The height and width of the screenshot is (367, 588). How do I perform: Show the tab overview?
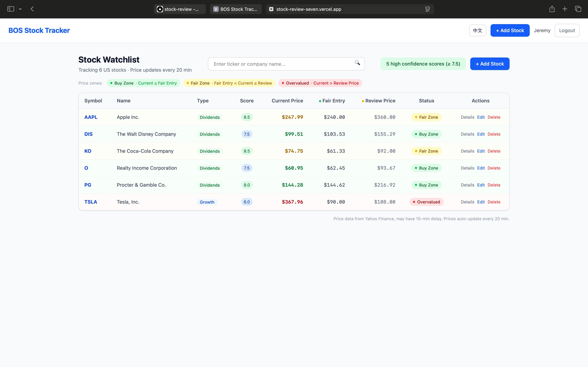click(x=578, y=9)
